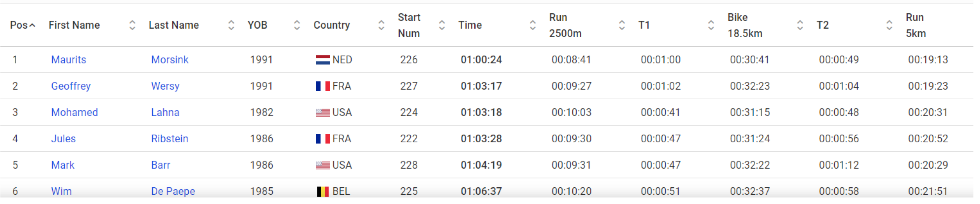Viewport: 980px width, 204px height.
Task: Open athlete Maurits profile link
Action: (69, 60)
